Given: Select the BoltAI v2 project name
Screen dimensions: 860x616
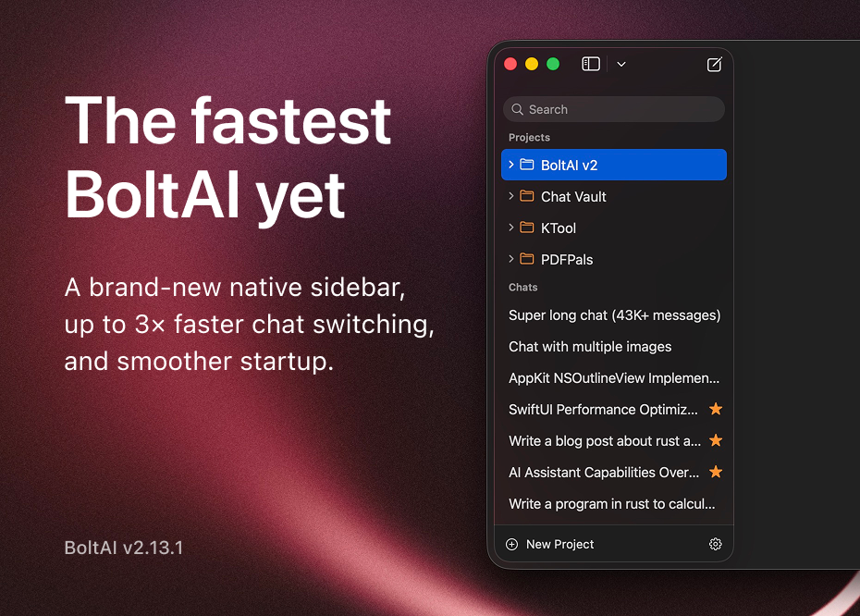Looking at the screenshot, I should pos(569,166).
